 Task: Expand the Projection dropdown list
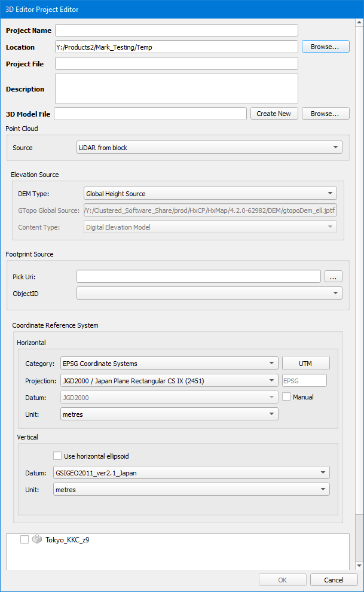click(169, 380)
